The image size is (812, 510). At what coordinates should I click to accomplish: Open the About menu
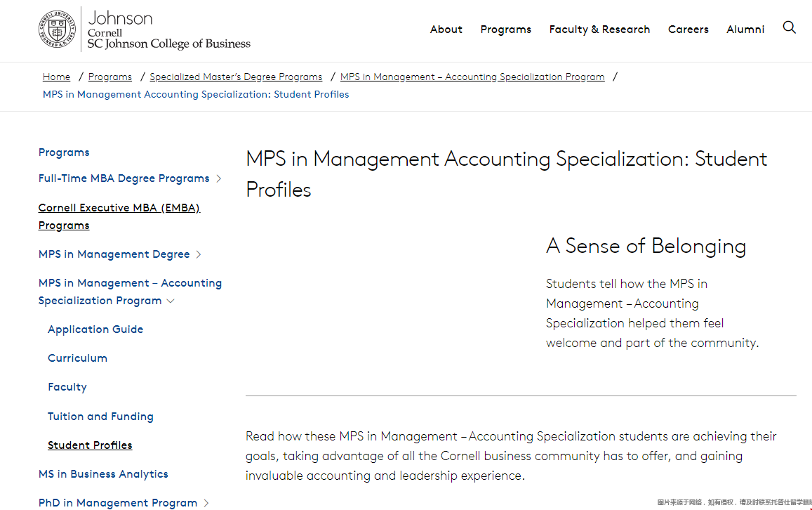[446, 30]
